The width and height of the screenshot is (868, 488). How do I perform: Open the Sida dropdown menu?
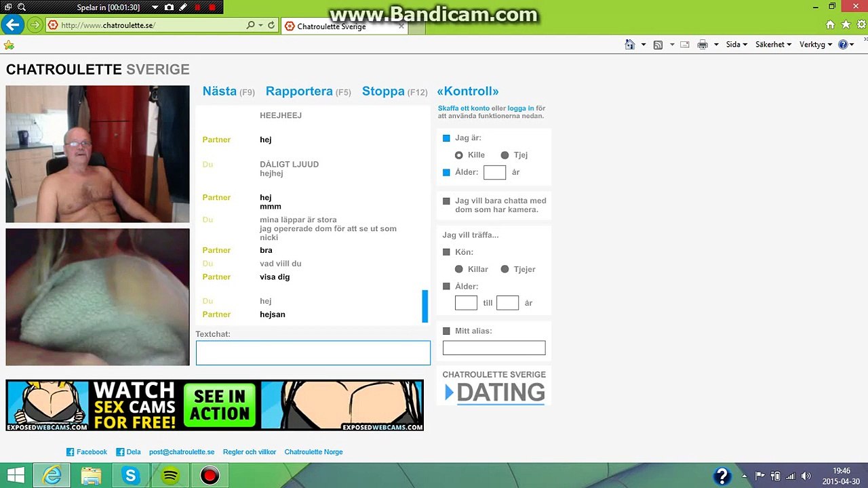point(736,45)
